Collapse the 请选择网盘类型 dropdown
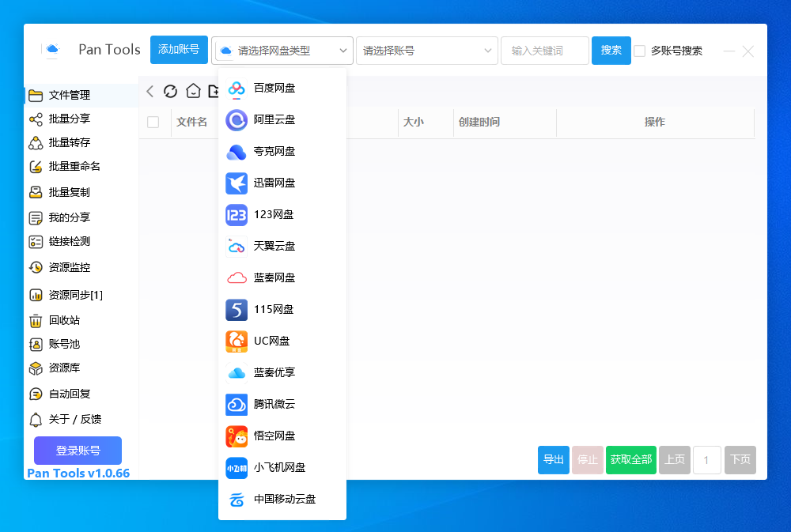 click(x=282, y=51)
